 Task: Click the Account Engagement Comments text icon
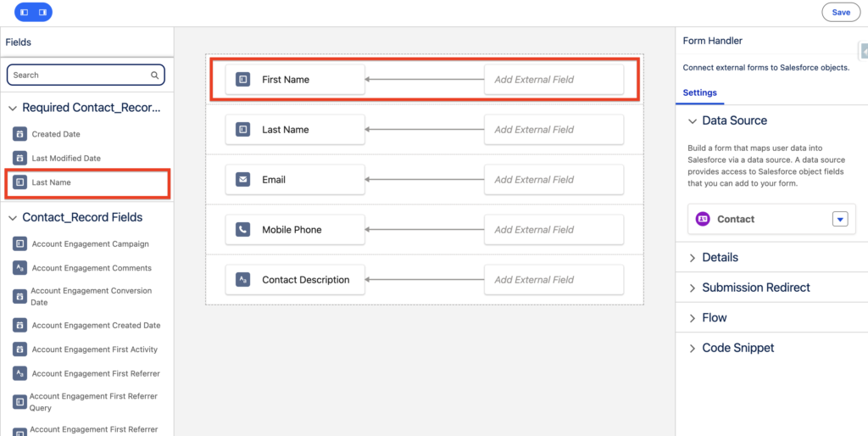(19, 268)
